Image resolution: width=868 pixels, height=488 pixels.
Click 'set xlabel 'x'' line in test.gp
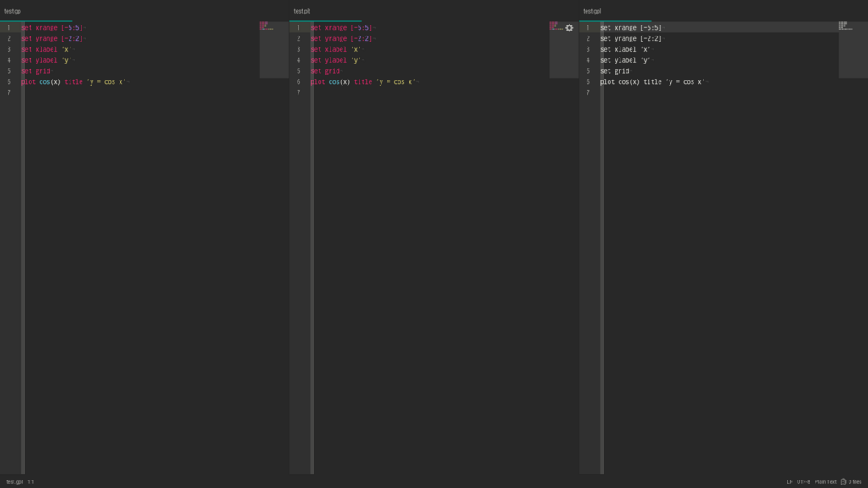click(47, 49)
